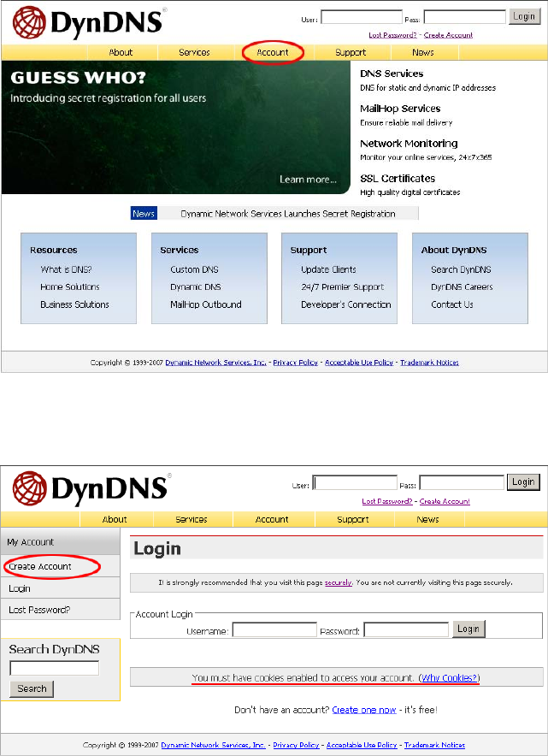Open the circled Account menu on the top page
Viewport: 548px width, 756px height.
273,52
